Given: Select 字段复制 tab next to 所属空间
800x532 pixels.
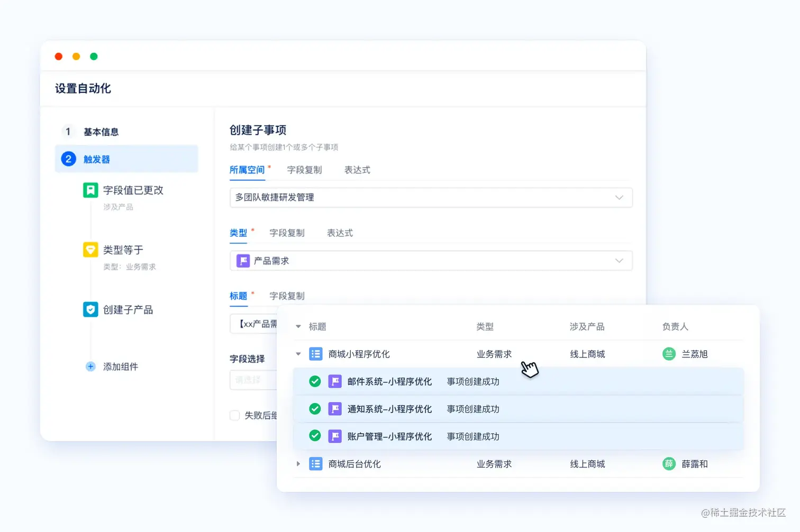Looking at the screenshot, I should 304,170.
